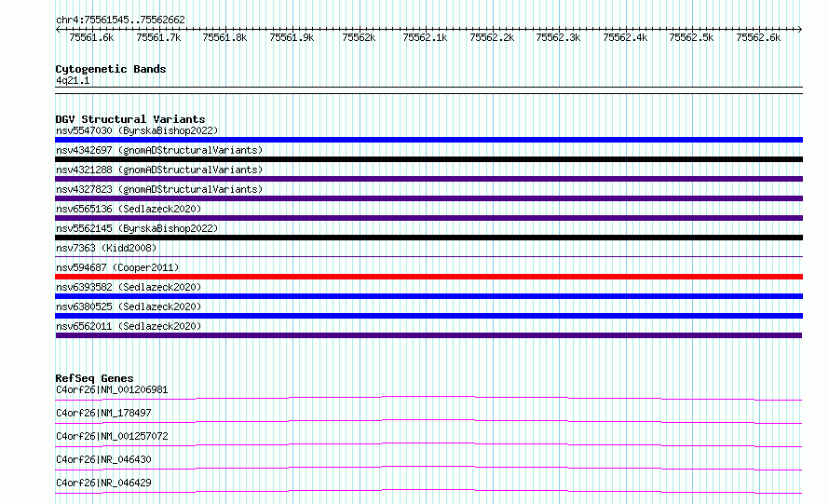Open transcript C4orf26|NM_178497 label
The width and height of the screenshot is (829, 504).
click(103, 413)
